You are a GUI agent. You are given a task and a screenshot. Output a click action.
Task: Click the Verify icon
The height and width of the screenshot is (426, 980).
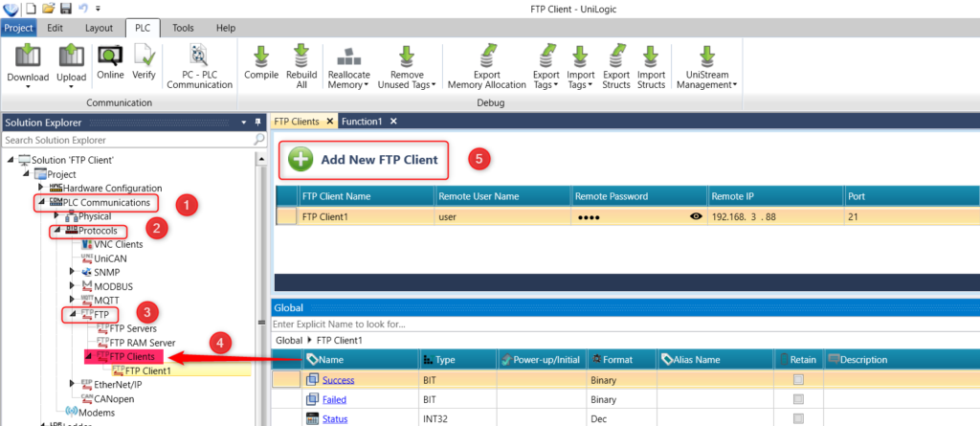coord(145,56)
